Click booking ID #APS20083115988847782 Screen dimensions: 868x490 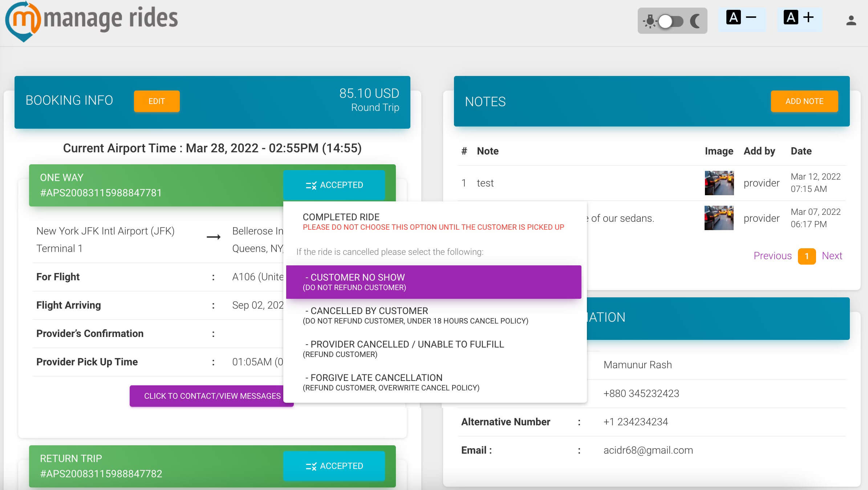click(101, 474)
